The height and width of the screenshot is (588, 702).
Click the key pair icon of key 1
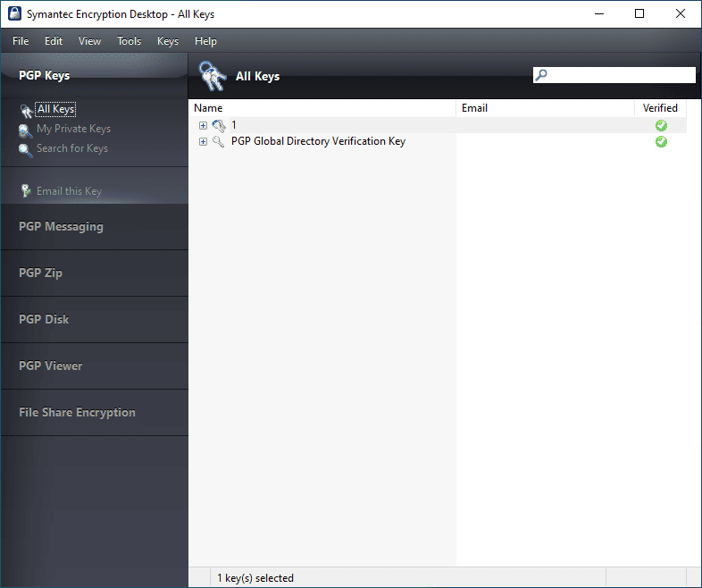pyautogui.click(x=219, y=126)
